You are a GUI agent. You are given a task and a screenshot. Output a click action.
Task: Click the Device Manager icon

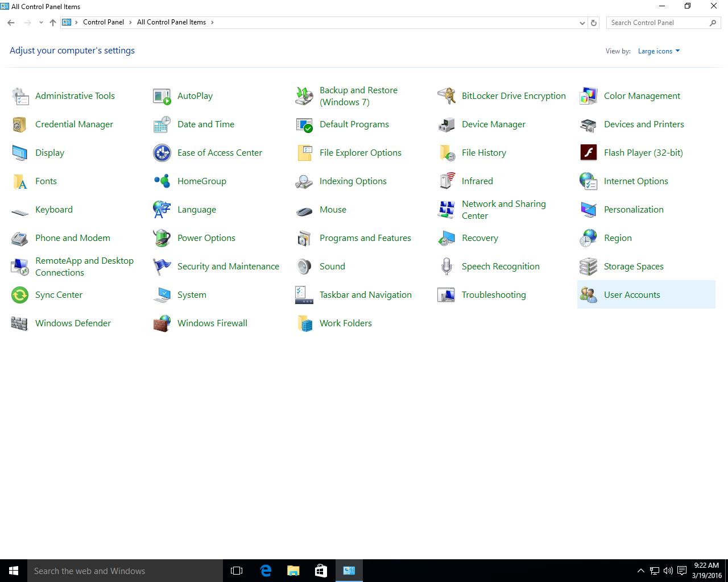tap(446, 124)
